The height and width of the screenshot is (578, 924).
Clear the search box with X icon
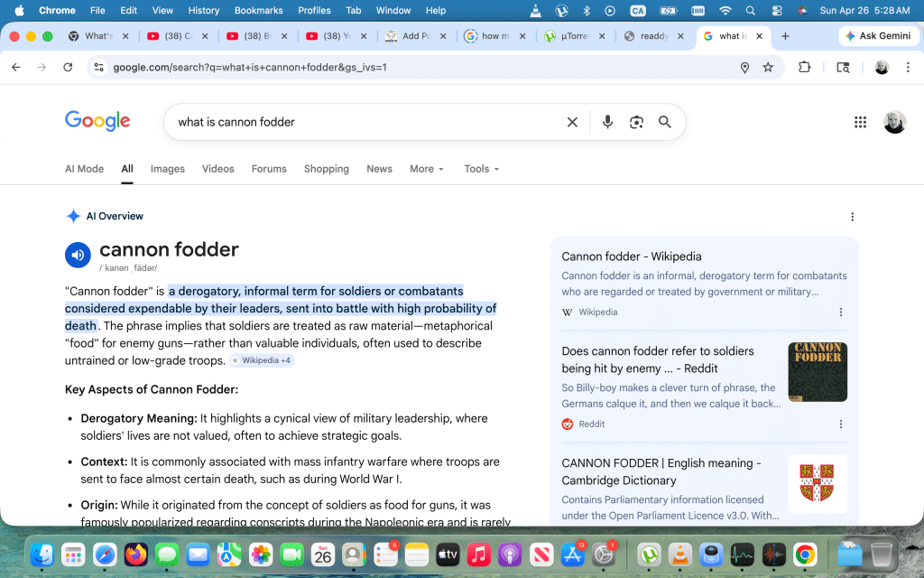[x=572, y=122]
